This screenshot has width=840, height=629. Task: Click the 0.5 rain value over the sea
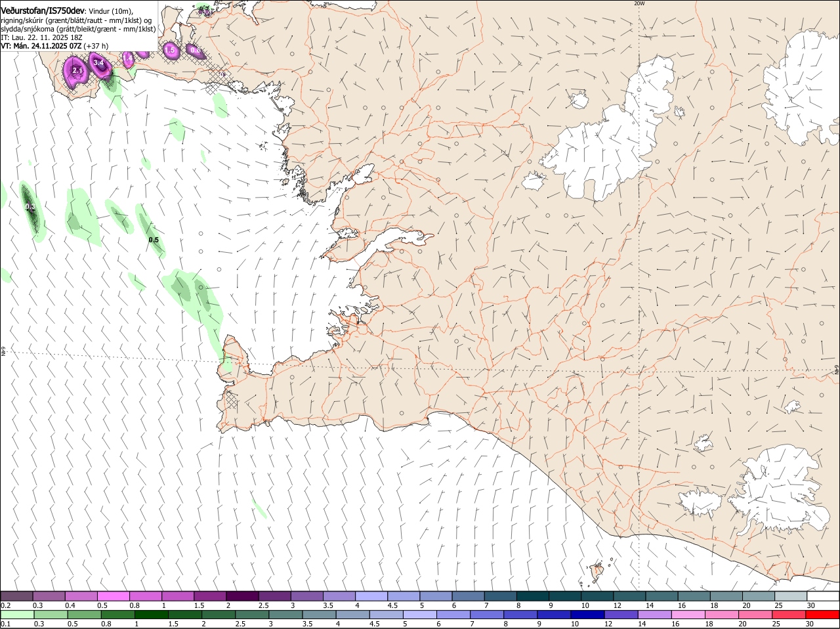click(154, 240)
